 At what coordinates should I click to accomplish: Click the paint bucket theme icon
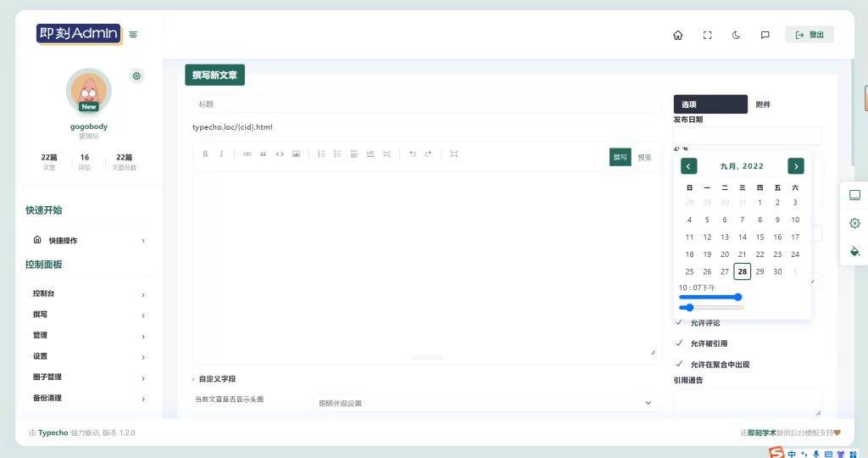tap(854, 251)
